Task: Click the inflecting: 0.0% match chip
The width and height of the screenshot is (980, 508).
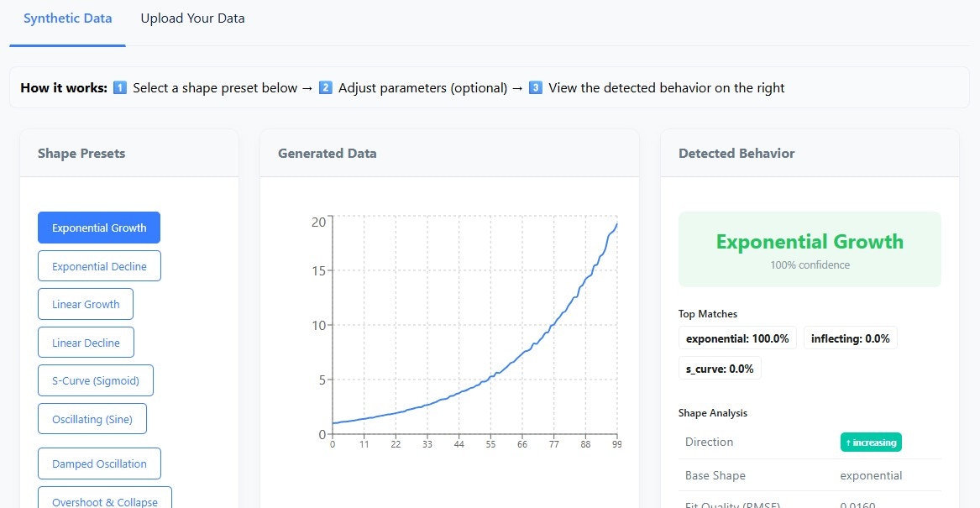Action: tap(851, 338)
